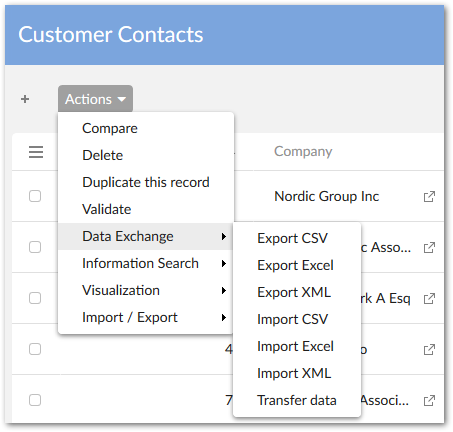Expand the Import / Export submenu

click(146, 317)
